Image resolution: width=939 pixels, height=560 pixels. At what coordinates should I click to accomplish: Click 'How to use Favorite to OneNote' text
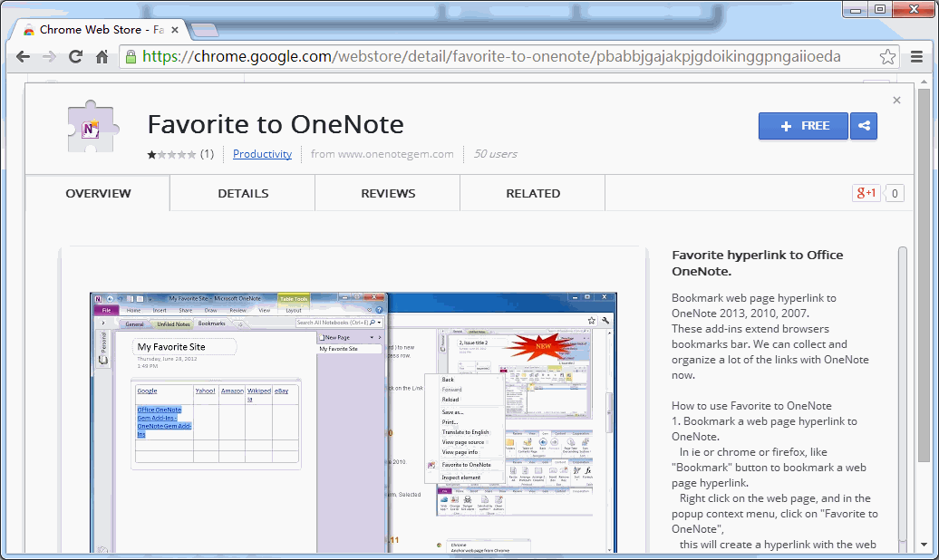coord(751,405)
